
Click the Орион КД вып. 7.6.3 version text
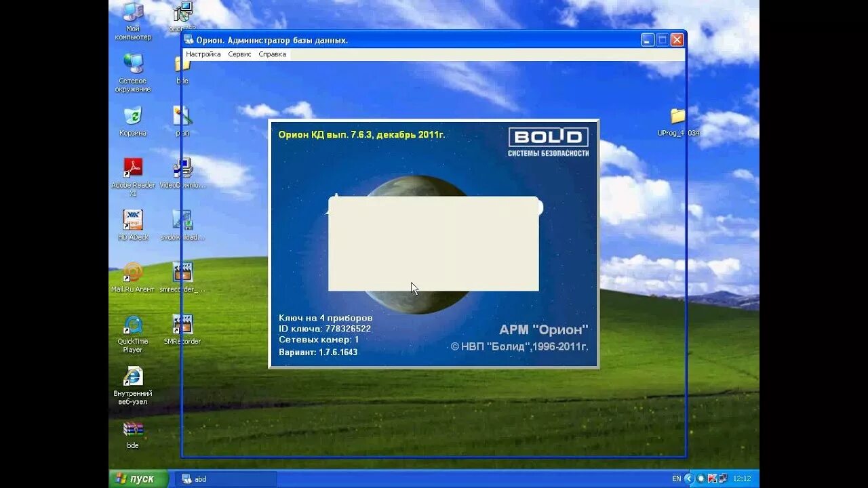[x=361, y=135]
